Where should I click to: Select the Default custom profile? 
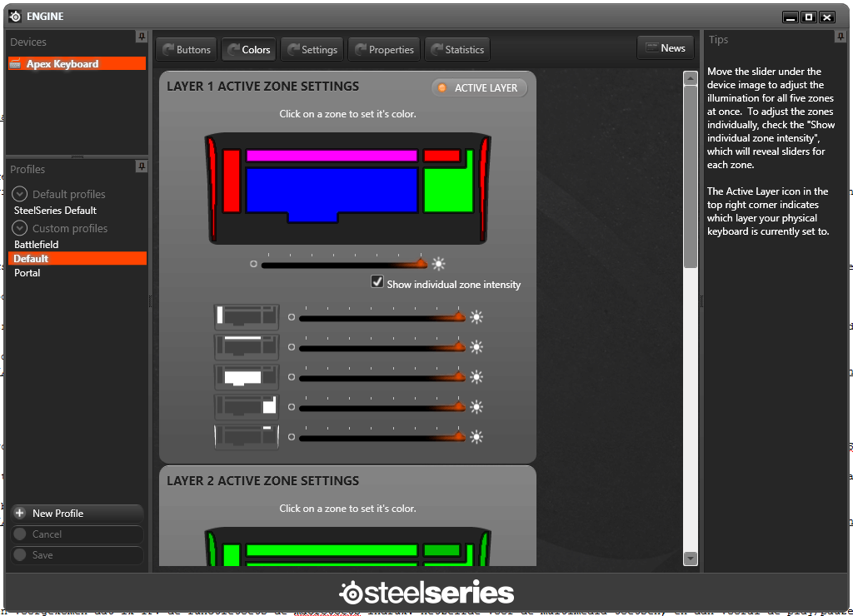click(x=77, y=259)
